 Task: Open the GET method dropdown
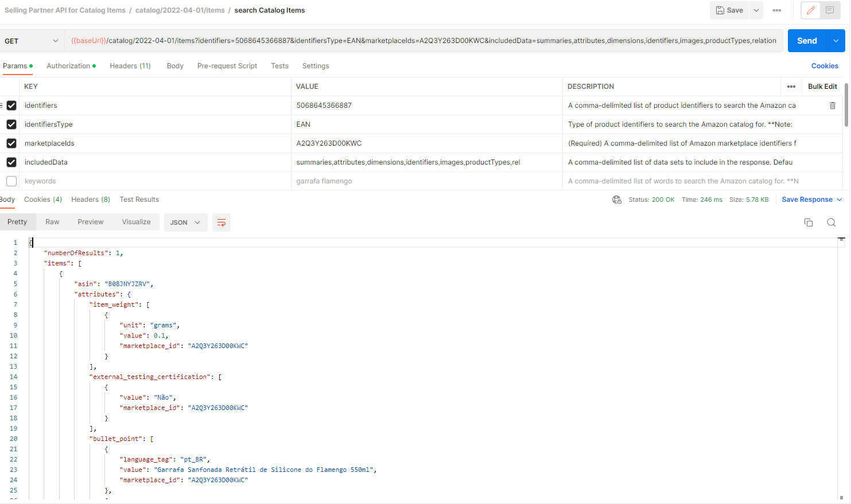point(32,41)
